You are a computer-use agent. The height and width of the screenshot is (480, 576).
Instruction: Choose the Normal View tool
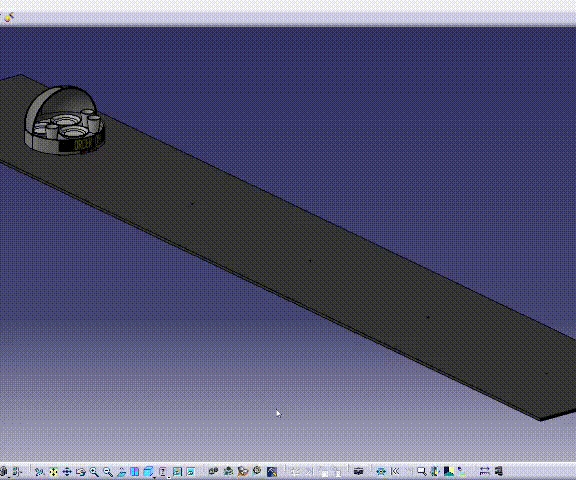tap(122, 472)
